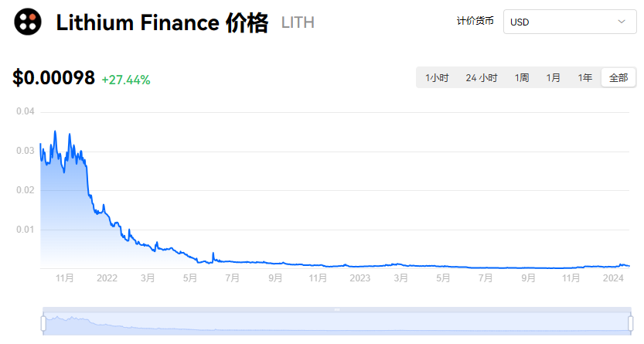Viewport: 644px width, 344px height.
Task: Select the 1小时 time range tab
Action: click(x=437, y=77)
